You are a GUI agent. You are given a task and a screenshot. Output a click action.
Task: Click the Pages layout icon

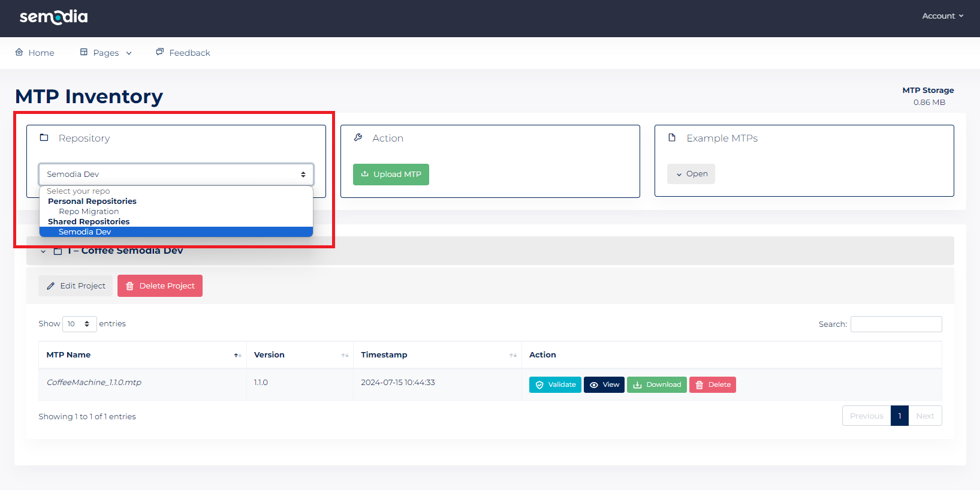coord(84,52)
